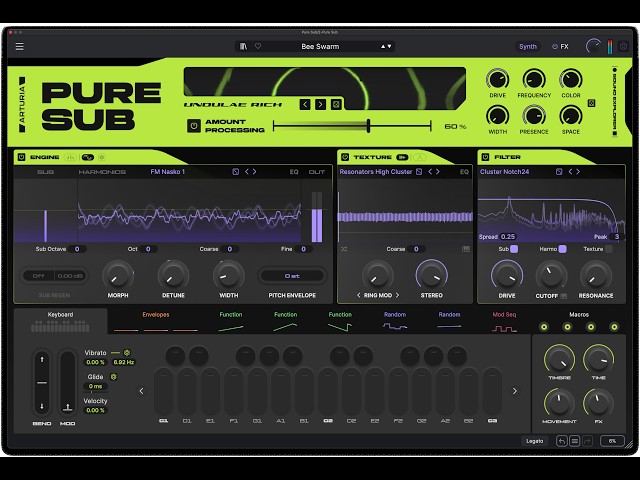This screenshot has height=480, width=640.
Task: Open the Mod Seq tab
Action: pos(504,321)
